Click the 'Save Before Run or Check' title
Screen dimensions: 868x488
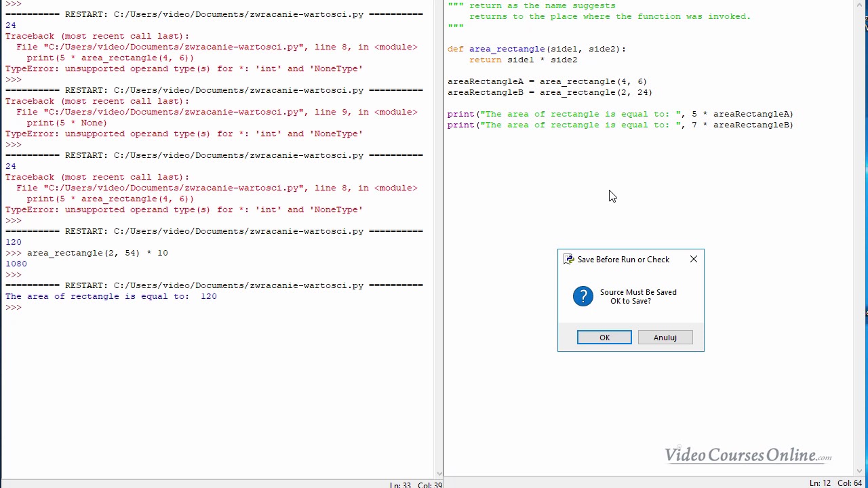623,260
